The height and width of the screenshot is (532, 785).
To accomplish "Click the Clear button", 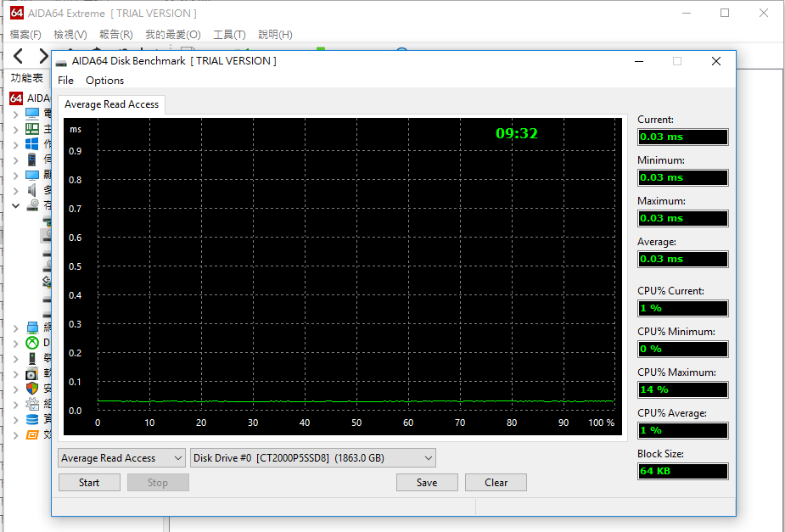I will point(496,483).
